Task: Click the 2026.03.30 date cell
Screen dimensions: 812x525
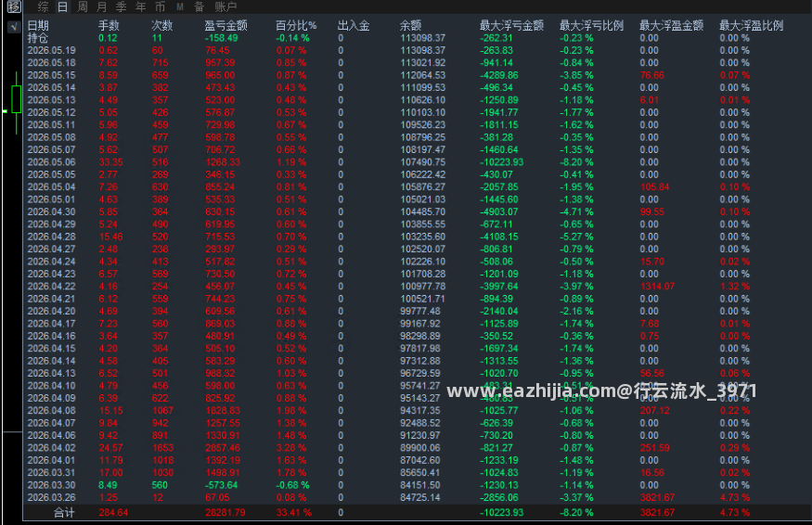Action: click(51, 485)
